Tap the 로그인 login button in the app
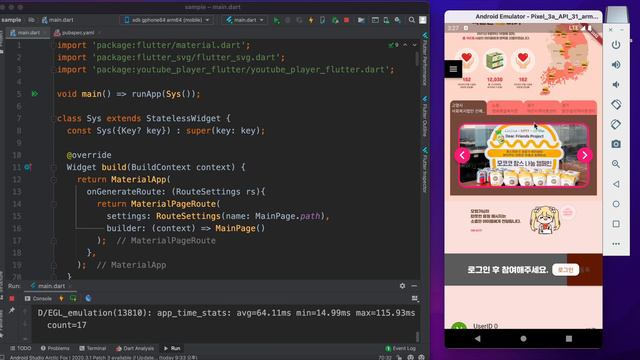 (566, 270)
